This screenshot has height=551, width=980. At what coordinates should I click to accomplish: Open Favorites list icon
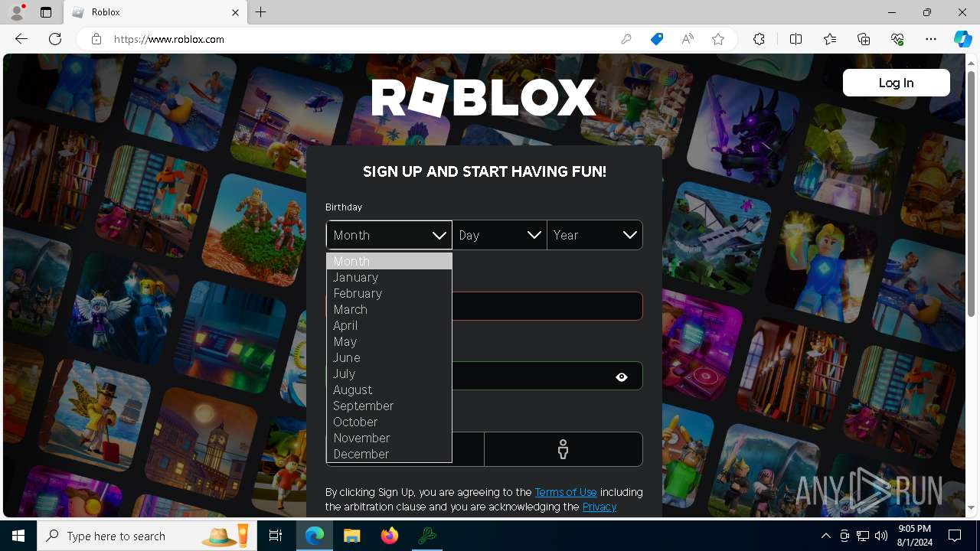pyautogui.click(x=830, y=39)
